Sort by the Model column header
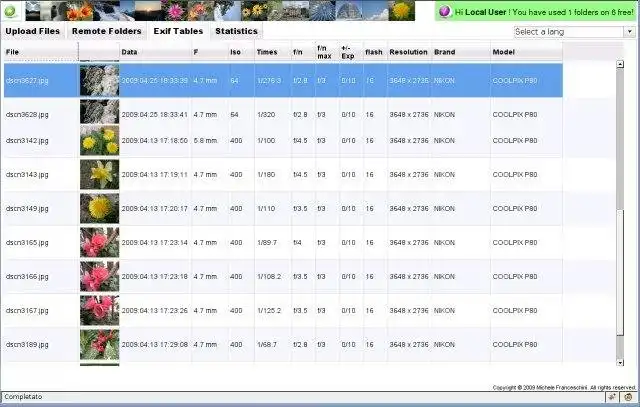The height and width of the screenshot is (407, 640). pos(526,52)
